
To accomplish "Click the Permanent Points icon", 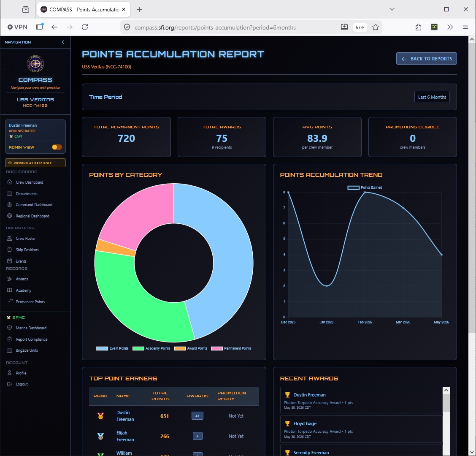I will [x=10, y=301].
